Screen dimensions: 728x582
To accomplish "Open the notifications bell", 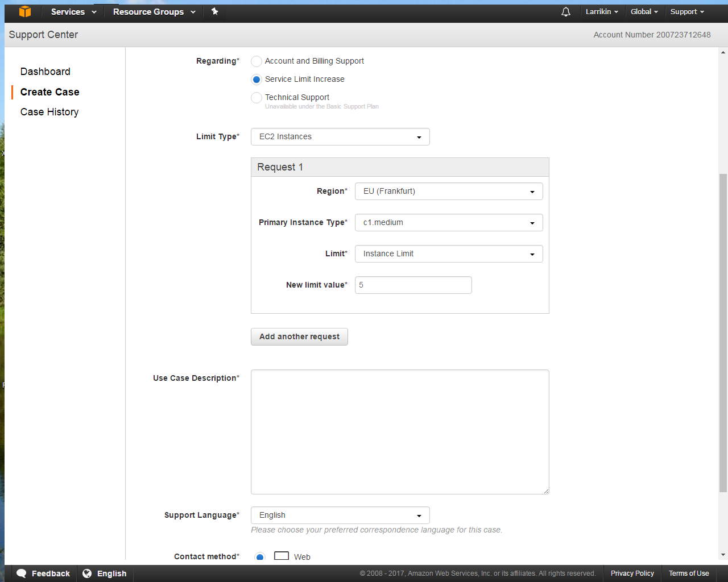I will pyautogui.click(x=566, y=12).
